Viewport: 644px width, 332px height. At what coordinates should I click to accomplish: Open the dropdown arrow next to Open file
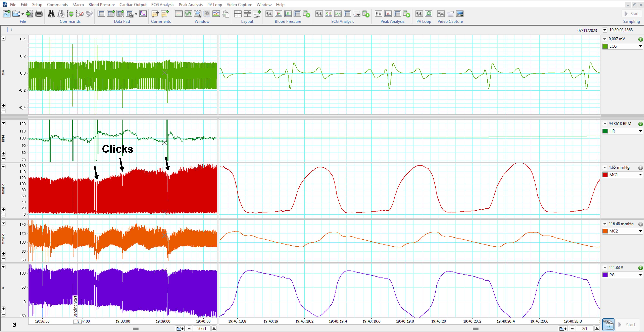click(x=23, y=14)
